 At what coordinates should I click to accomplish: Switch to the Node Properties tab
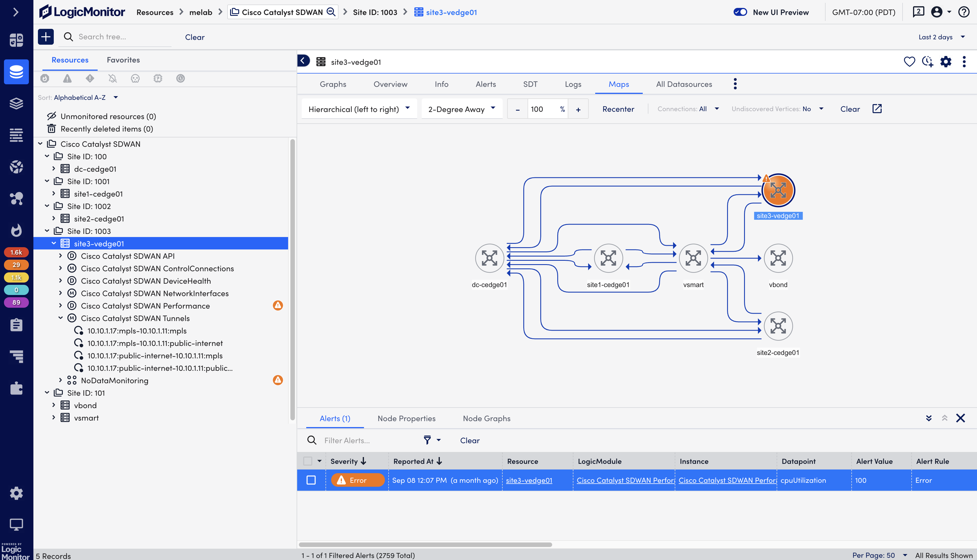(x=406, y=419)
